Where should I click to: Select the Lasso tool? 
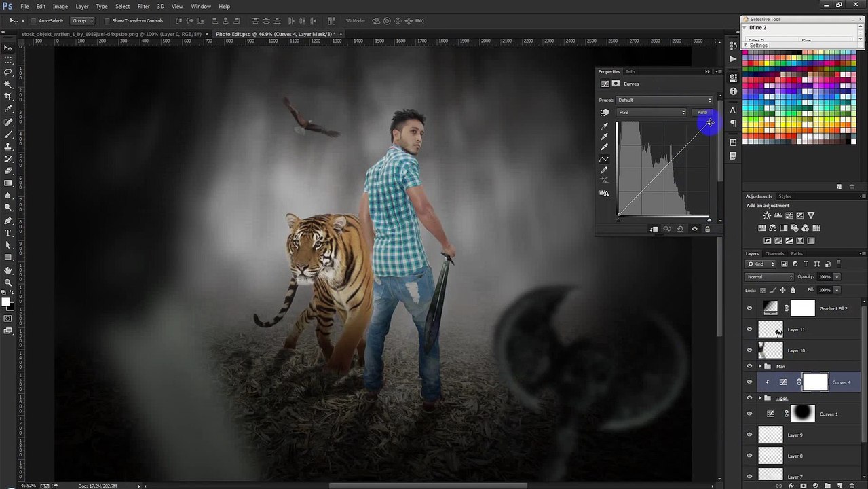click(8, 72)
